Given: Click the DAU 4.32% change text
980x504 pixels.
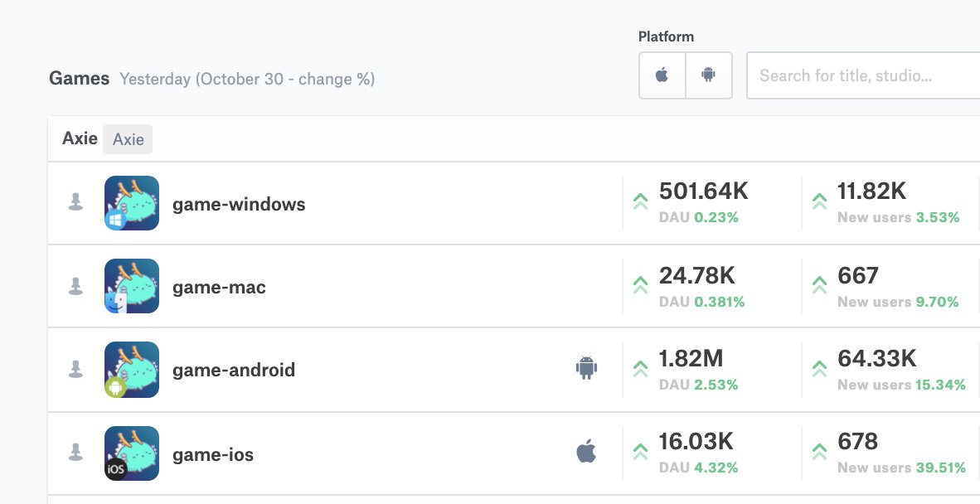Looking at the screenshot, I should click(699, 468).
